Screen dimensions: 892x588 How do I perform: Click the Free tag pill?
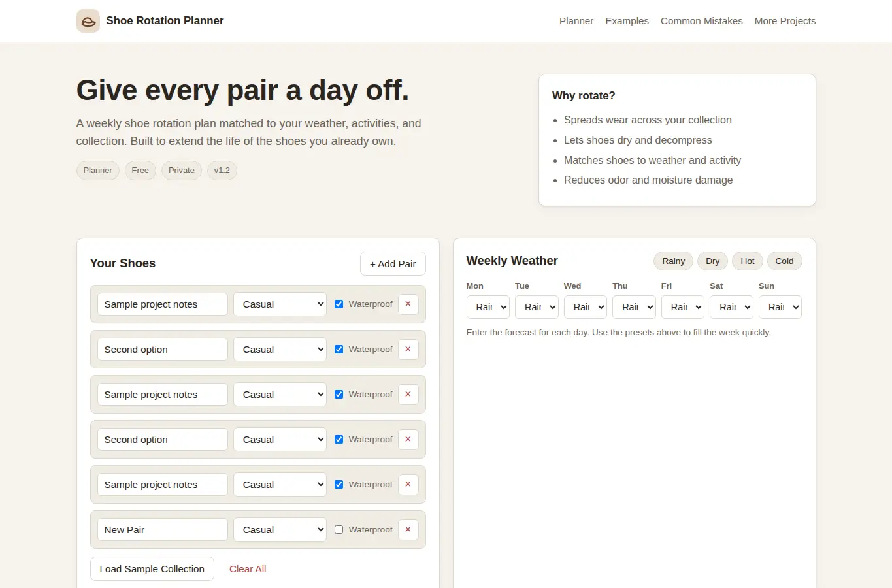coord(140,171)
